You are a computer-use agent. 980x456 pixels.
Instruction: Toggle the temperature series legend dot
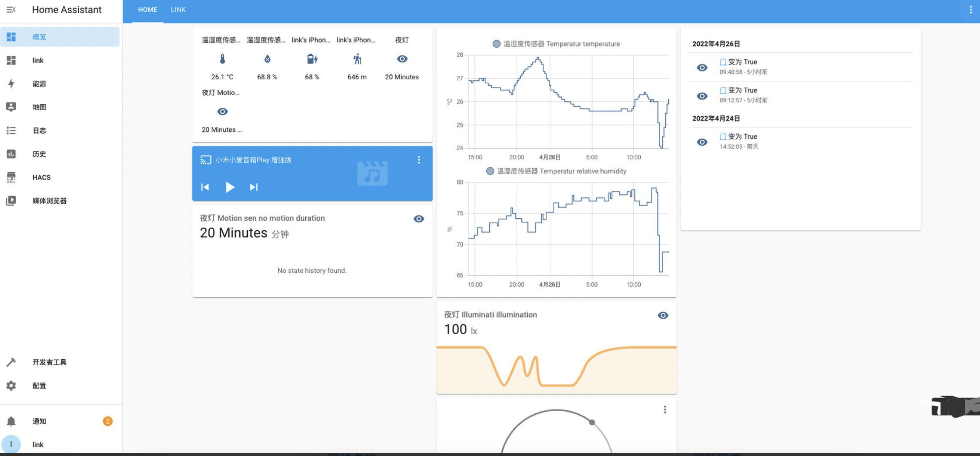point(497,44)
